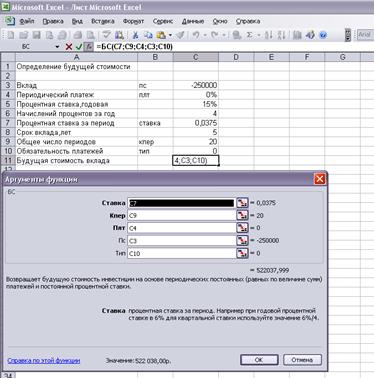Open the Справка по этой функции link
374x378 pixels.
(x=44, y=360)
